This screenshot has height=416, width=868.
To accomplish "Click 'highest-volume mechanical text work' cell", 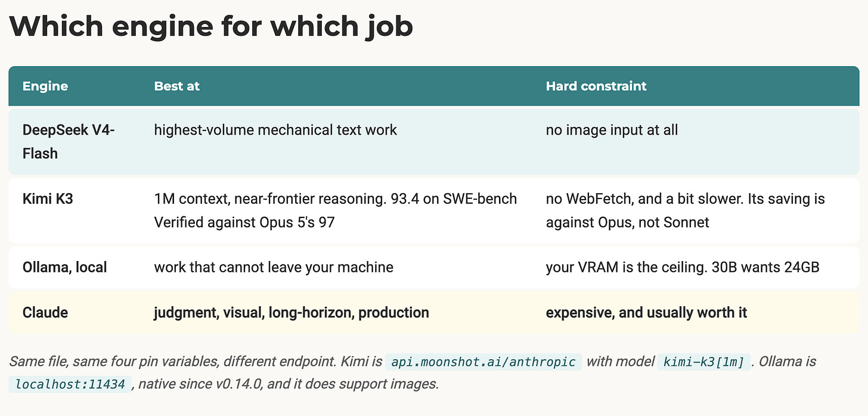I will (275, 130).
